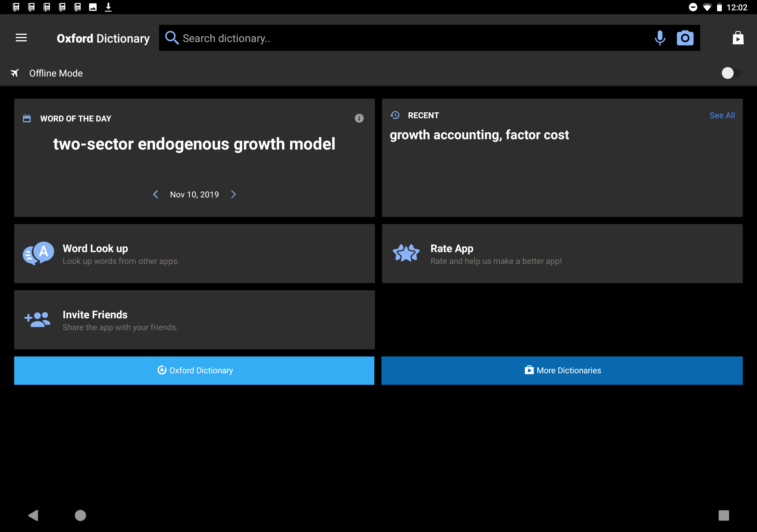Click the WORD OF THE DAY heading

[75, 119]
